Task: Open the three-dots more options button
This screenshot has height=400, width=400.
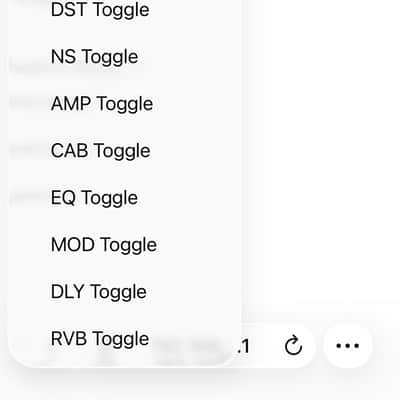Action: [348, 346]
